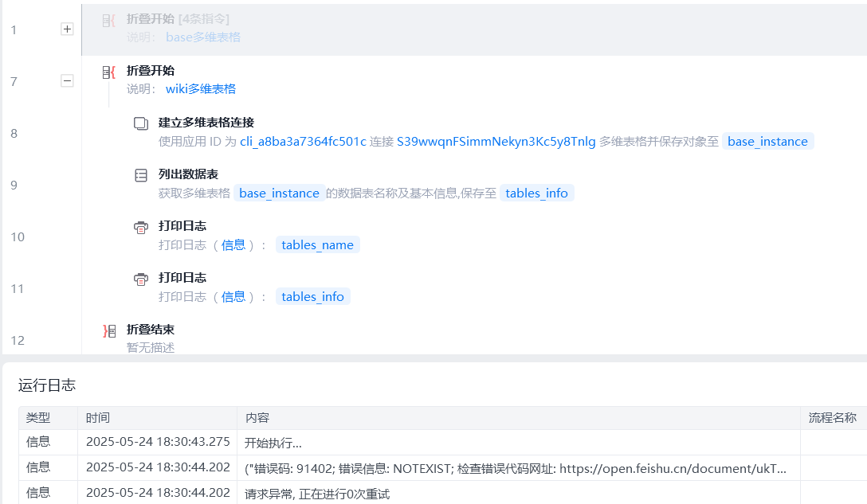Click the app ID cli_a8ba3a7364fc501c link
This screenshot has height=504, width=867.
[303, 142]
